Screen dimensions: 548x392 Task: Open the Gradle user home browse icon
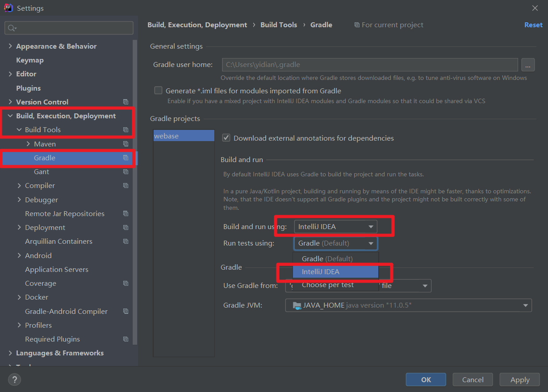tap(528, 64)
